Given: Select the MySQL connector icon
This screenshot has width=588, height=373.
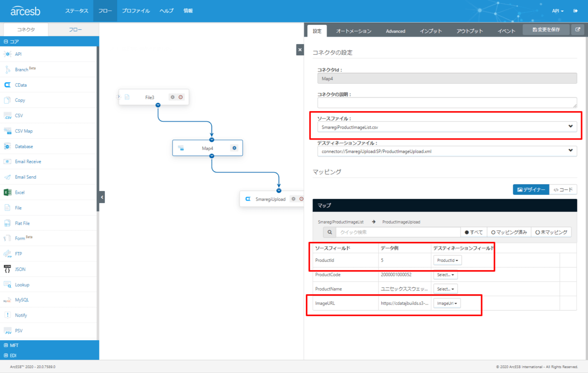Looking at the screenshot, I should 7,300.
